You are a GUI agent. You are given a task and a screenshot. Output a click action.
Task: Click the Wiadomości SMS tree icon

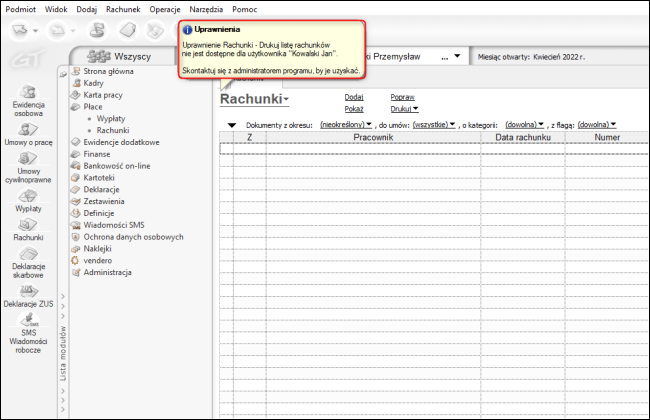75,225
